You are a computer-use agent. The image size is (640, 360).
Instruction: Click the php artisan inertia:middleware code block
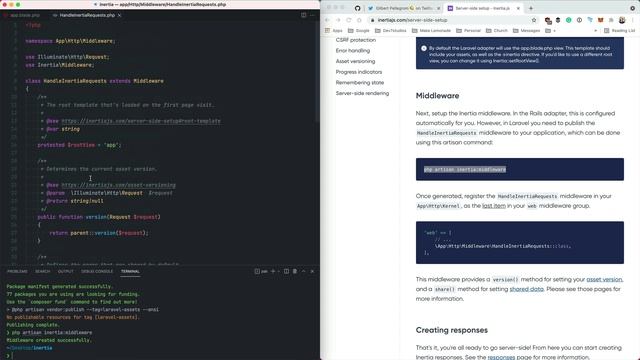pyautogui.click(x=520, y=169)
